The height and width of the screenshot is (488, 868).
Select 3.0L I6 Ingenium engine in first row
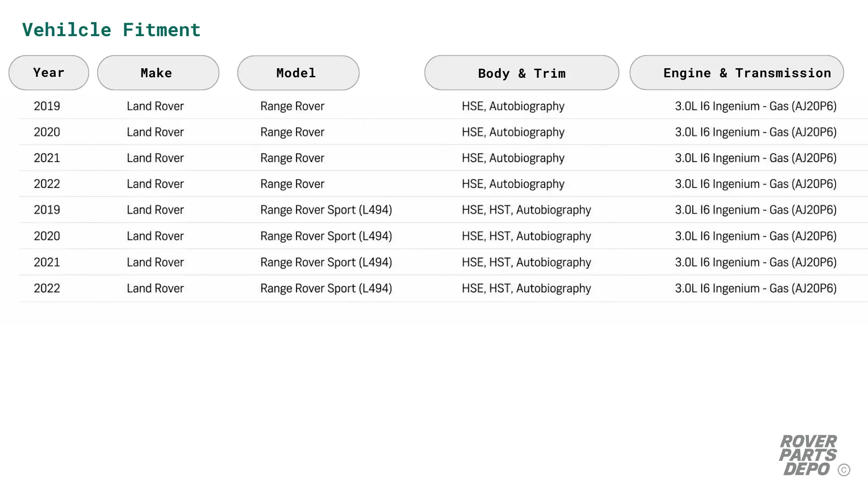(756, 107)
